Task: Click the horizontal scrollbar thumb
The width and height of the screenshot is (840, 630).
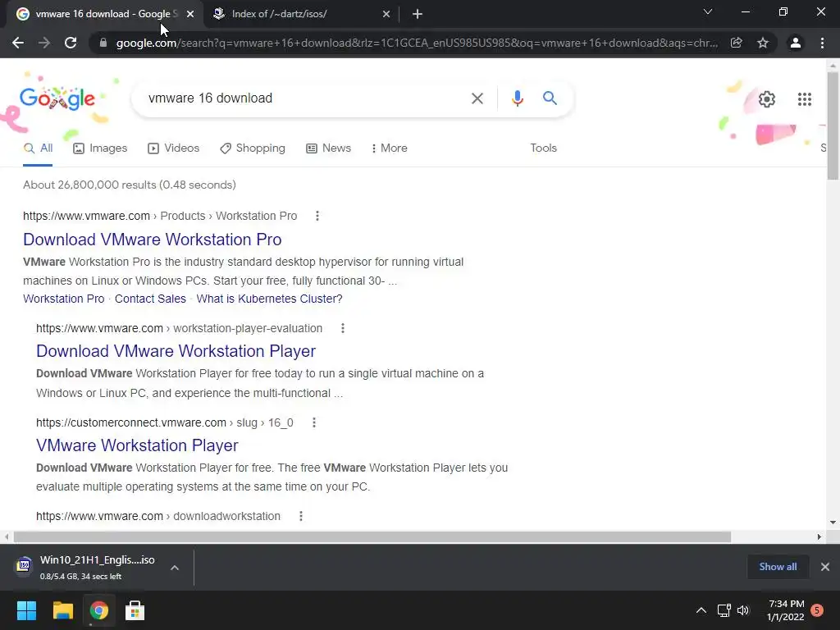Action: (x=372, y=536)
